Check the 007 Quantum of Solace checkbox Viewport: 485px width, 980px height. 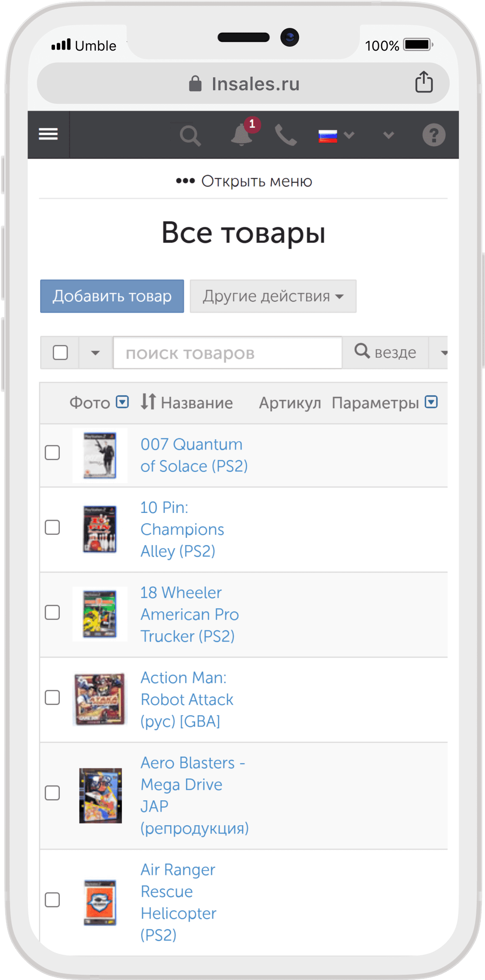click(52, 453)
